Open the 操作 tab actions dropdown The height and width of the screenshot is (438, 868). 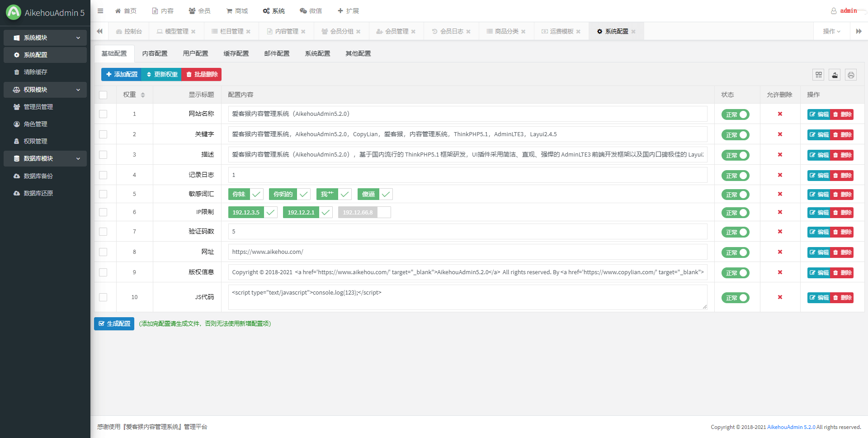pos(831,31)
